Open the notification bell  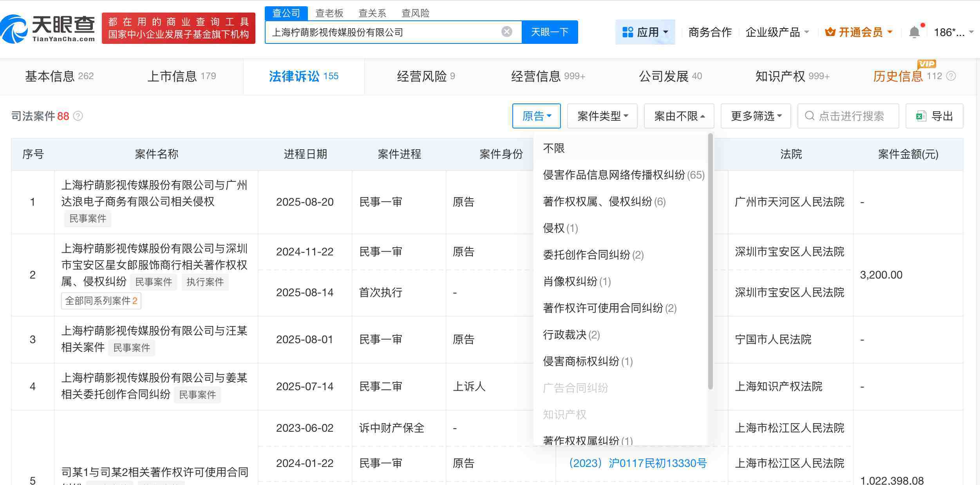pyautogui.click(x=914, y=32)
